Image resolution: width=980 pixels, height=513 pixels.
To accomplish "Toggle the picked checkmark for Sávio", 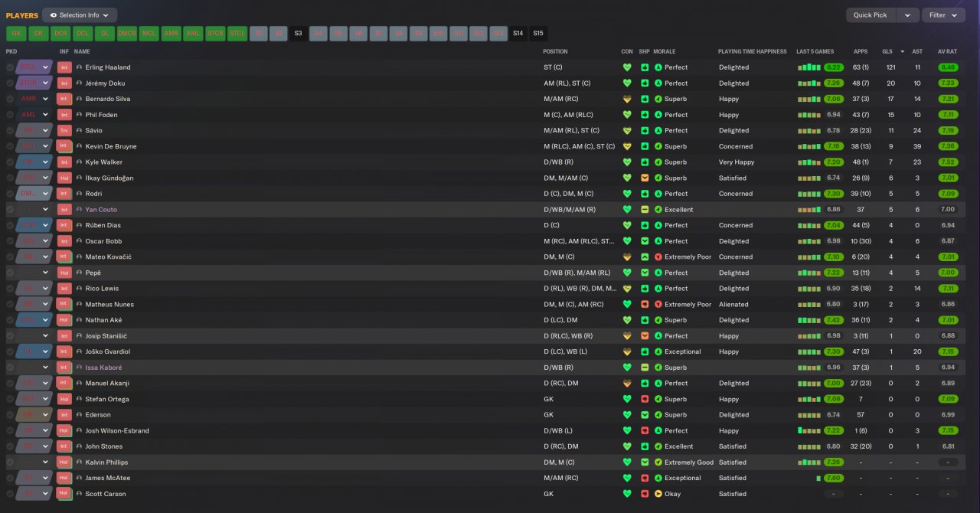I will [x=10, y=130].
